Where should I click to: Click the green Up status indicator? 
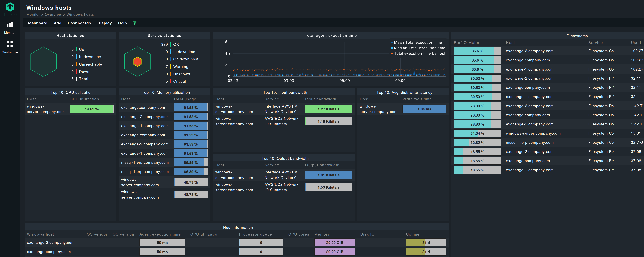point(77,49)
